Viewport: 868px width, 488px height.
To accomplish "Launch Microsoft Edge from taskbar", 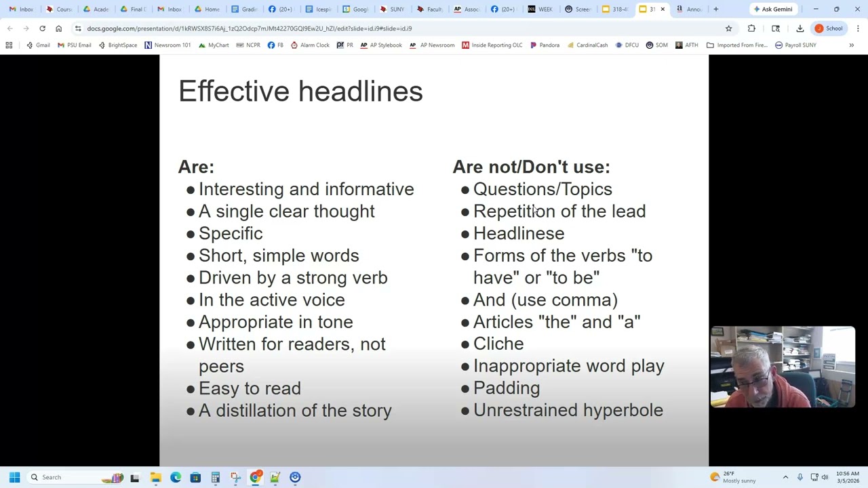I will pos(176,477).
